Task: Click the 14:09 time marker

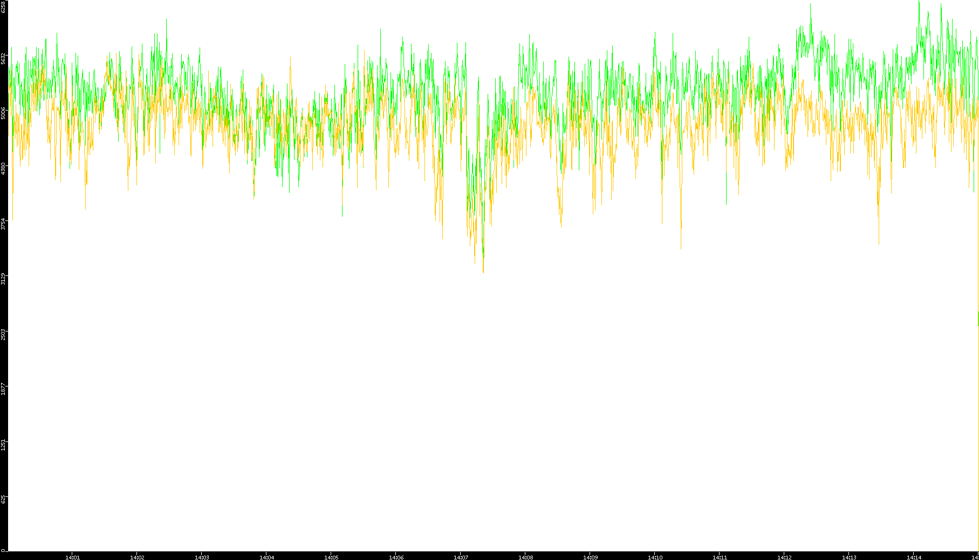Action: (590, 557)
